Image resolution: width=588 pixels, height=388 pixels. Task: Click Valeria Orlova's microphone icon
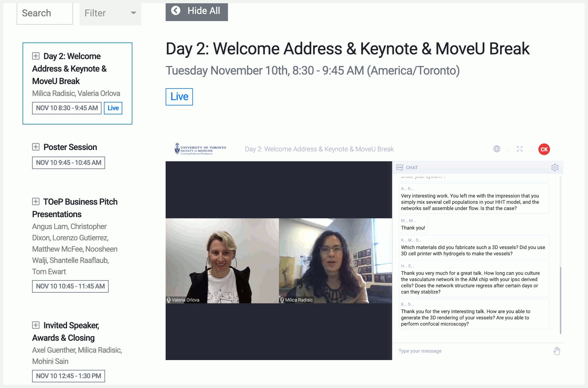pos(169,300)
